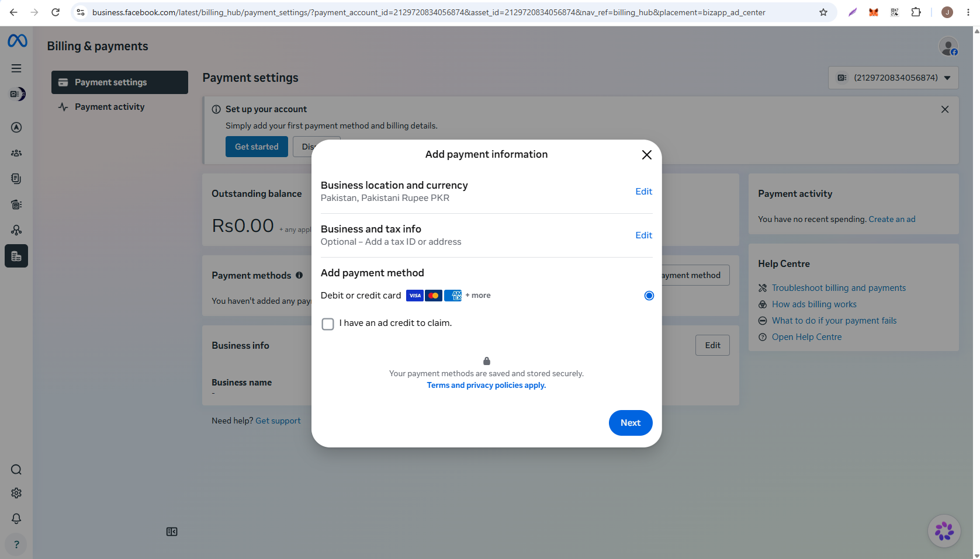Check 'I have an ad credit to claim'

328,324
